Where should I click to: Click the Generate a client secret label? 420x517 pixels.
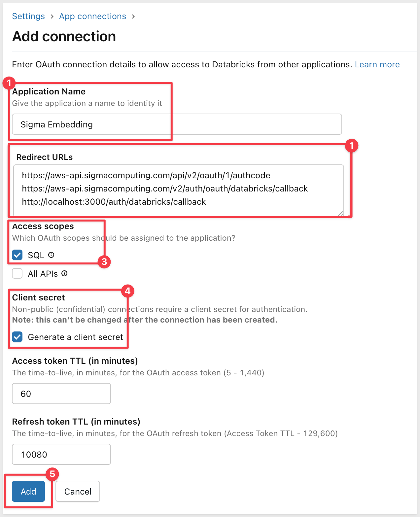pyautogui.click(x=75, y=337)
